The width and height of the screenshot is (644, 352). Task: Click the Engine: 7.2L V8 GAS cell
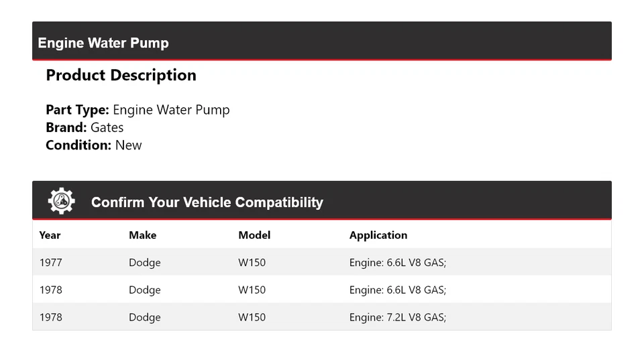(397, 318)
